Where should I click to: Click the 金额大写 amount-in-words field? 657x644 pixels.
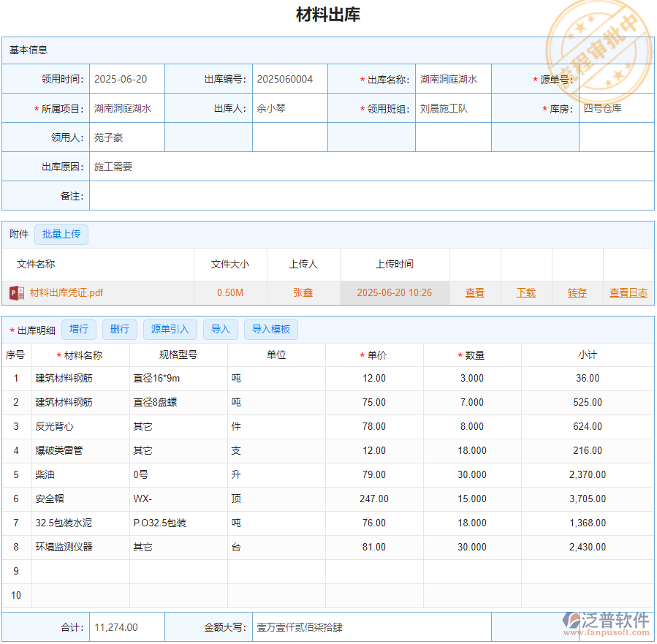click(x=365, y=626)
